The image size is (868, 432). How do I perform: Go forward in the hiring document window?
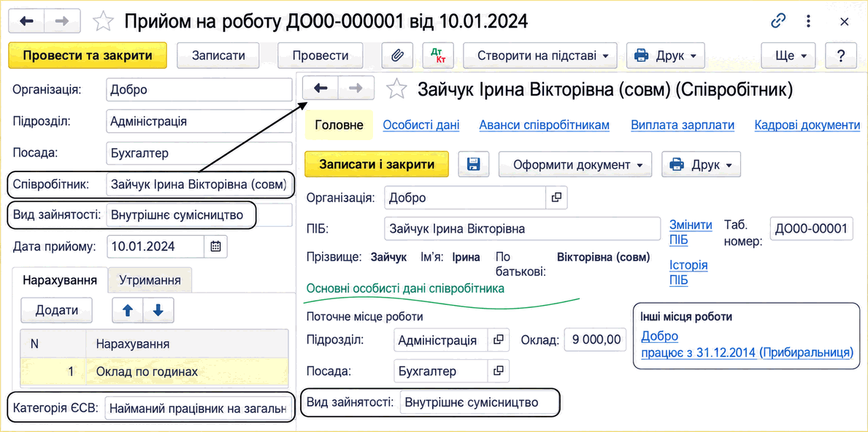click(x=63, y=21)
